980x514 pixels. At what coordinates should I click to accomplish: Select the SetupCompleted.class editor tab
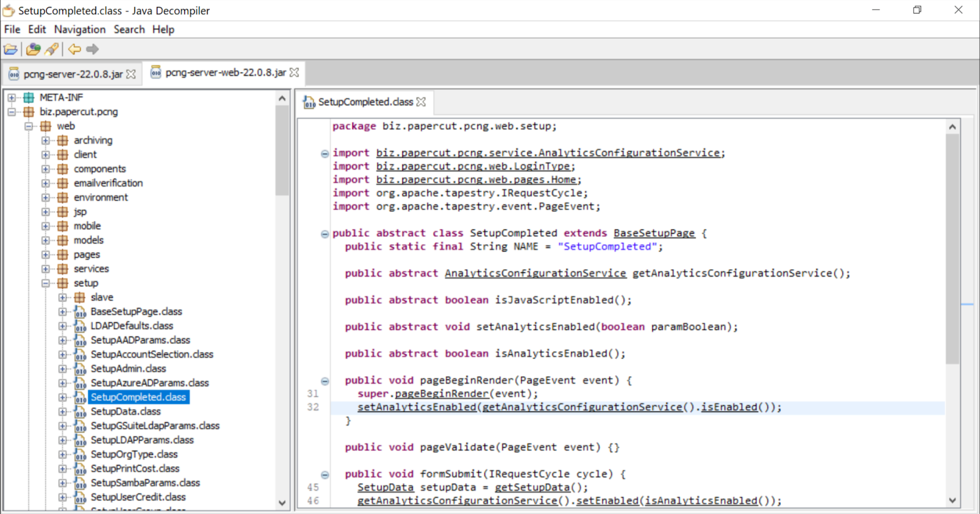tap(365, 102)
